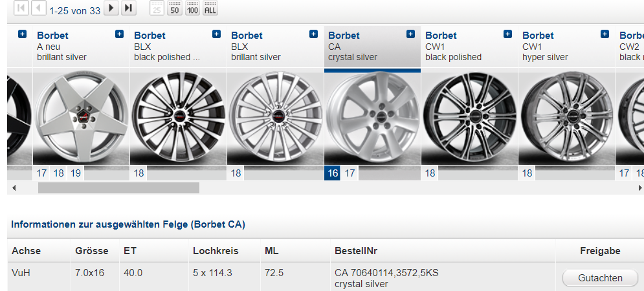Click Borbet A neu title link

click(52, 36)
